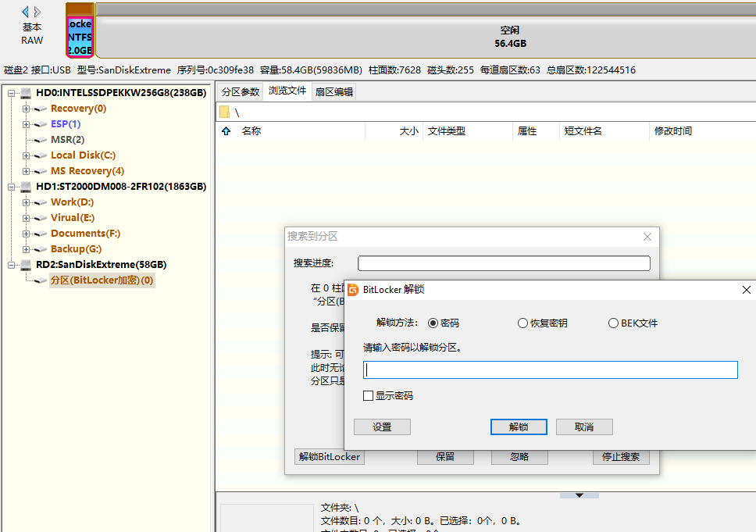756x532 pixels.
Task: Click the 忽略 button
Action: pyautogui.click(x=519, y=457)
